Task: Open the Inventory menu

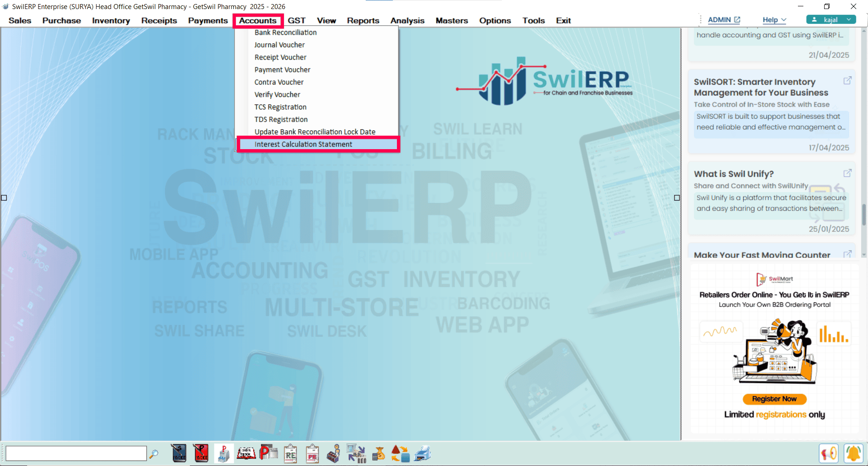Action: [x=111, y=20]
